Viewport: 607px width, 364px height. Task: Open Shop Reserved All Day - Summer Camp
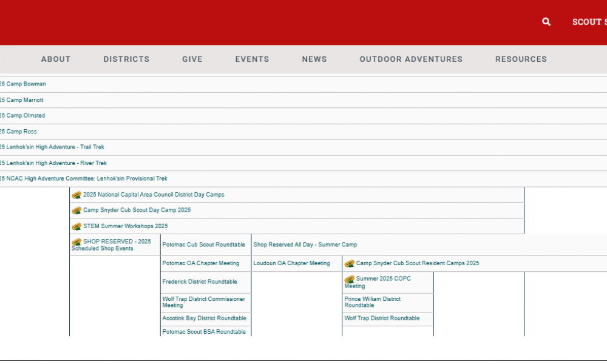305,244
